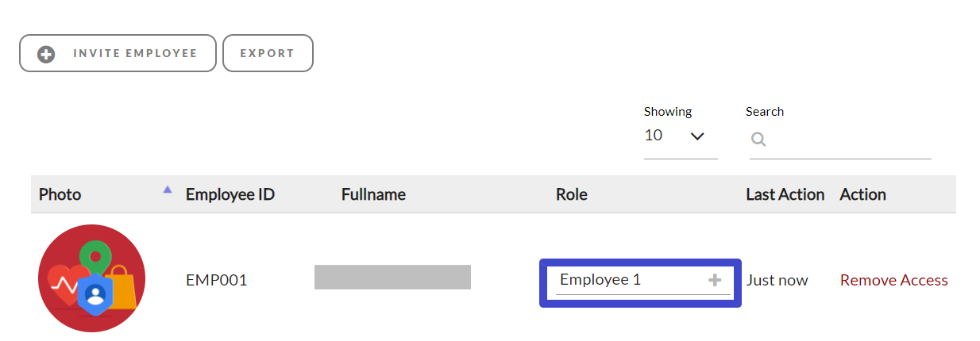
Task: Click the search magnifier icon
Action: click(758, 140)
